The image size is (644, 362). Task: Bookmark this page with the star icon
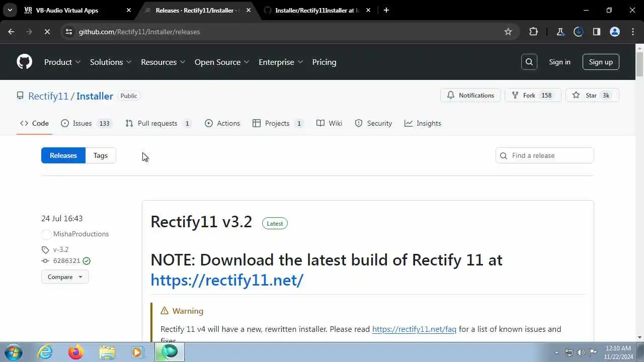tap(508, 32)
